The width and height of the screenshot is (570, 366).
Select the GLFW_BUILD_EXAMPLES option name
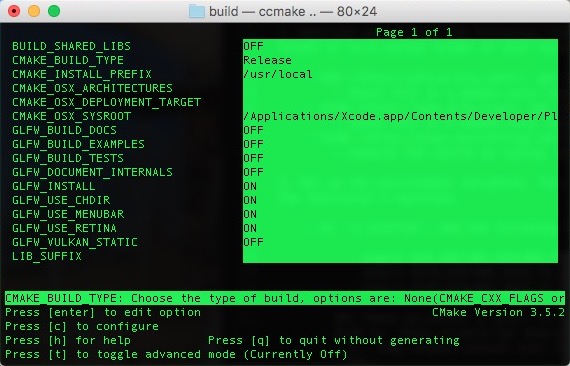point(78,144)
